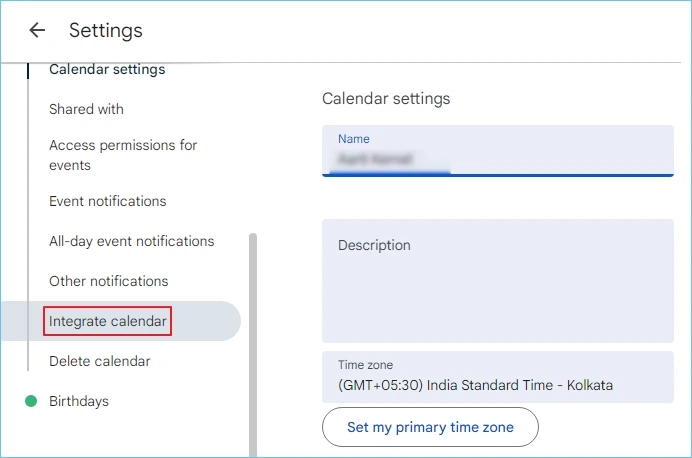The height and width of the screenshot is (458, 692).
Task: Click the Settings page title
Action: 106,30
